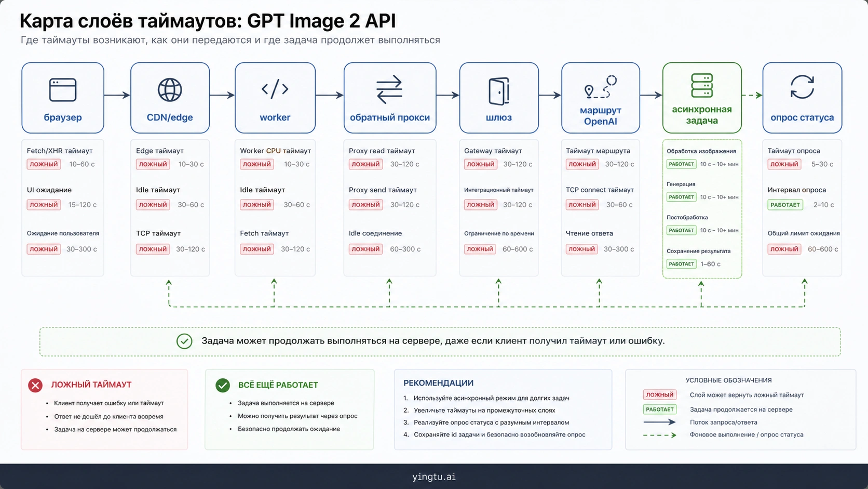Click the 'Ограничение по времени' text
Image resolution: width=868 pixels, height=489 pixels.
tap(499, 234)
